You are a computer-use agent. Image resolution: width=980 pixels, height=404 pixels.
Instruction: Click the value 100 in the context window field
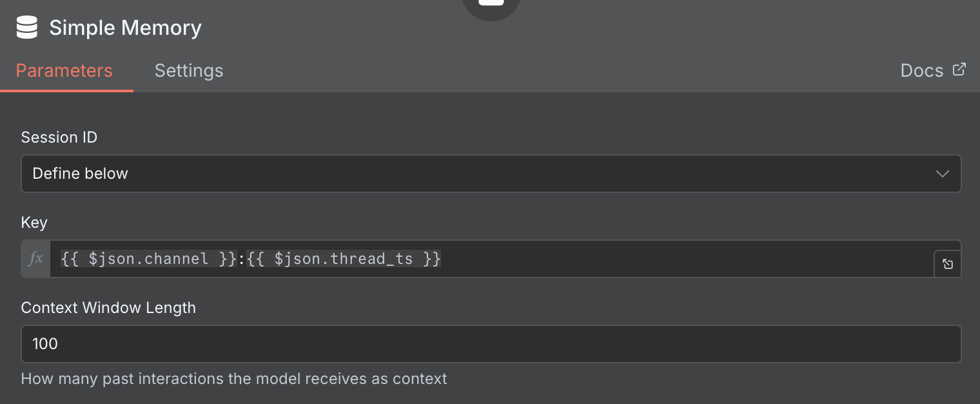(45, 344)
